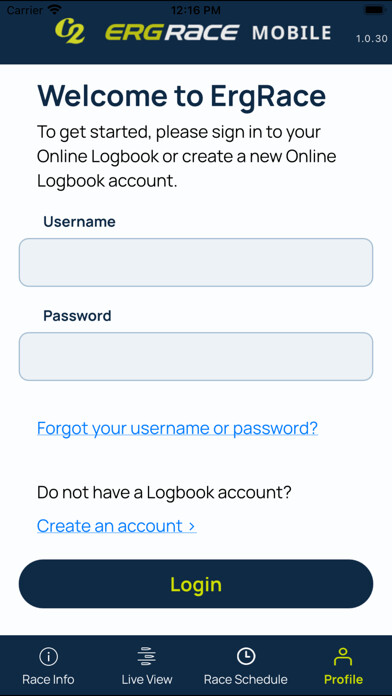Tap the Race Info circle icon
392x696 pixels.
coord(48,656)
